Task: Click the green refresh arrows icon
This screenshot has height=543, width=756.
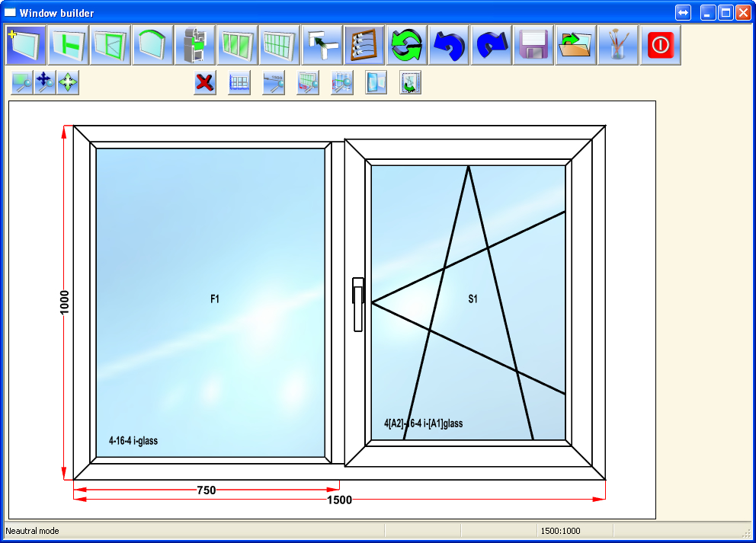Action: coord(406,45)
